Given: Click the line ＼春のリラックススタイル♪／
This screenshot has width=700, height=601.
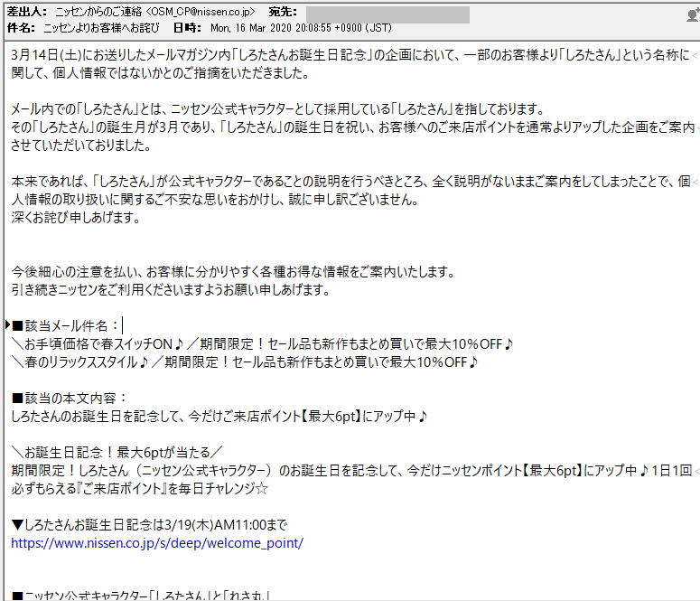Looking at the screenshot, I should (x=245, y=362).
